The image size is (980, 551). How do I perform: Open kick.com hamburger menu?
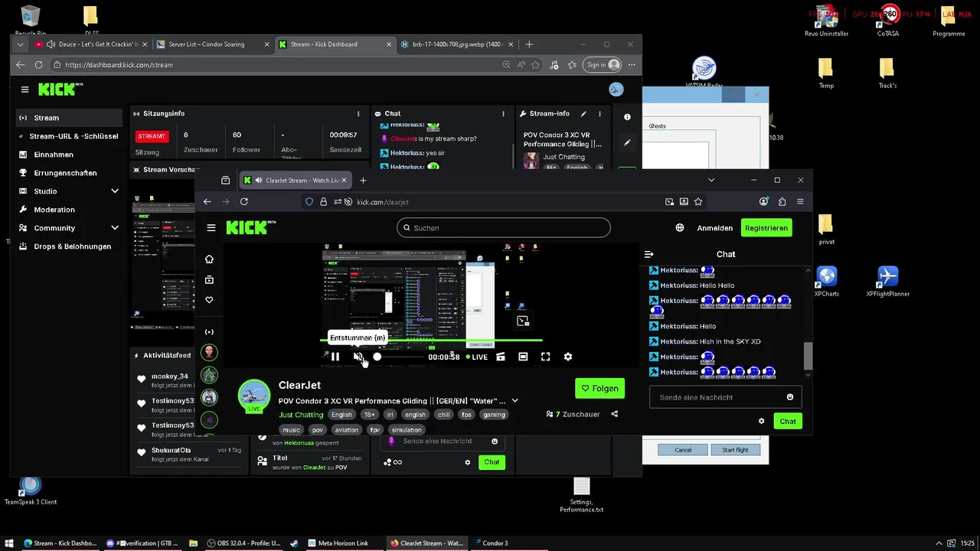click(x=211, y=228)
